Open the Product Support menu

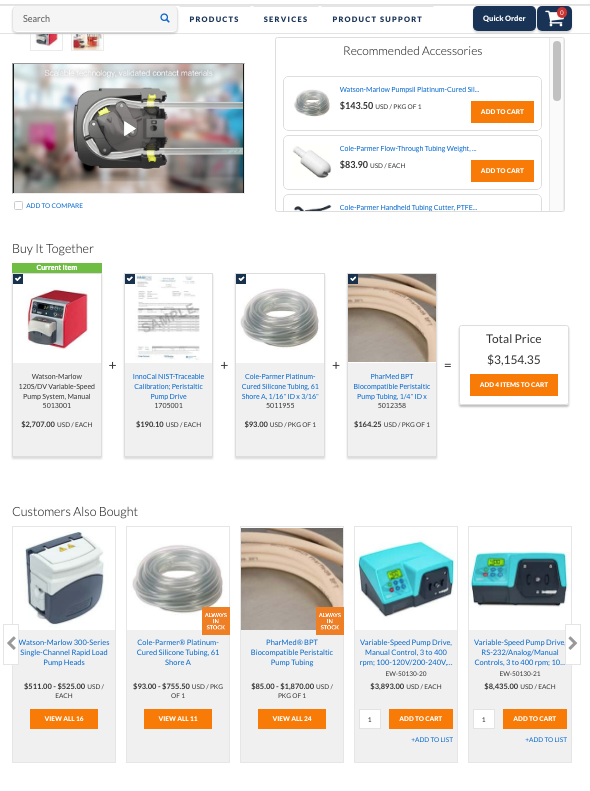tap(377, 19)
